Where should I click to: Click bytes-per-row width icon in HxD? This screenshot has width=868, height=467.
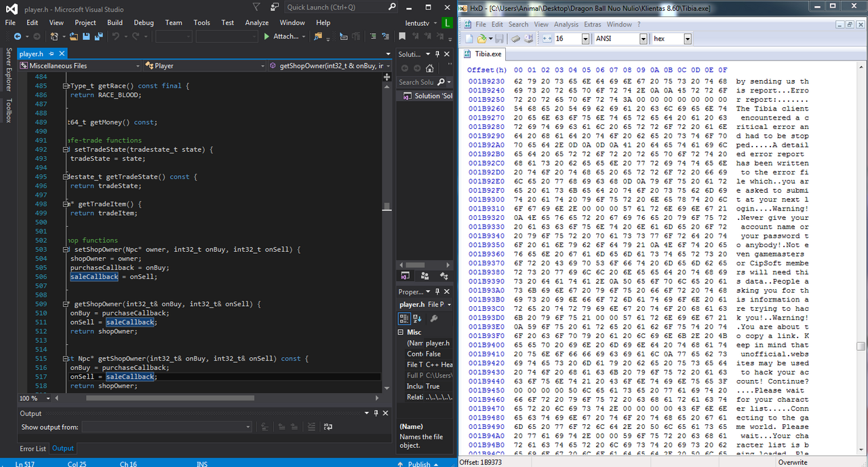(548, 39)
